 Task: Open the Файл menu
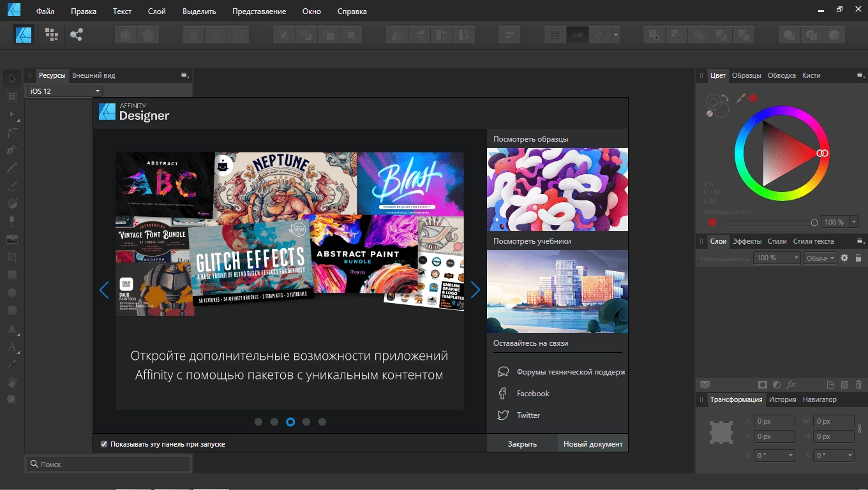pos(45,11)
